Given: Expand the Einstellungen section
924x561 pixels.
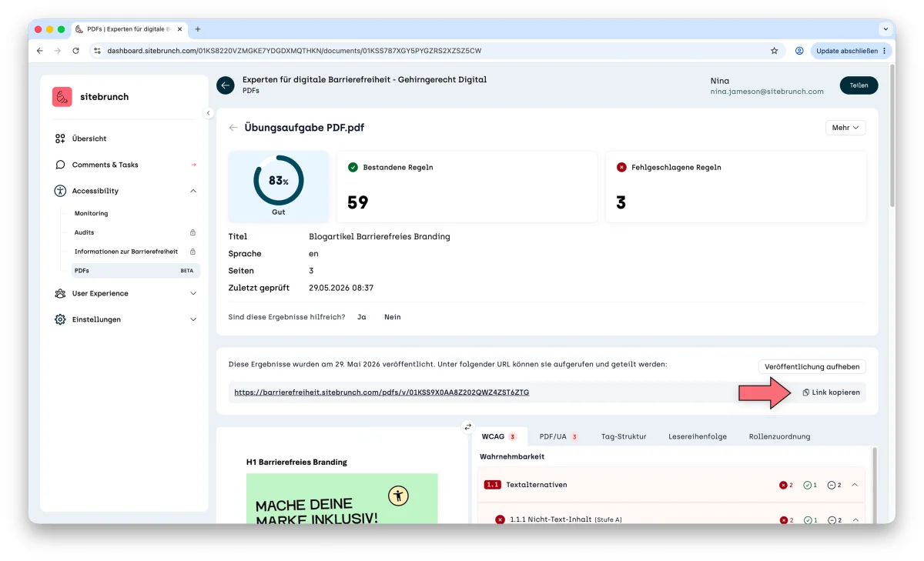Looking at the screenshot, I should point(193,319).
